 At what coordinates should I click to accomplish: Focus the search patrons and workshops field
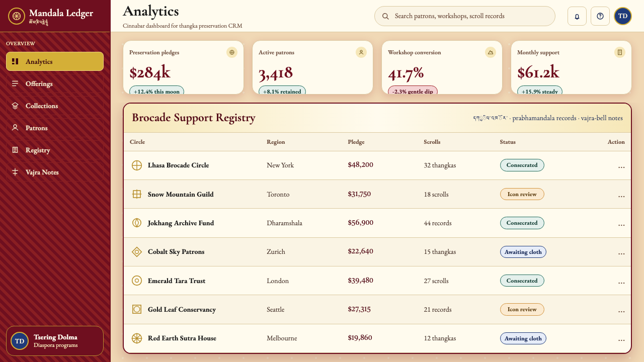click(465, 16)
